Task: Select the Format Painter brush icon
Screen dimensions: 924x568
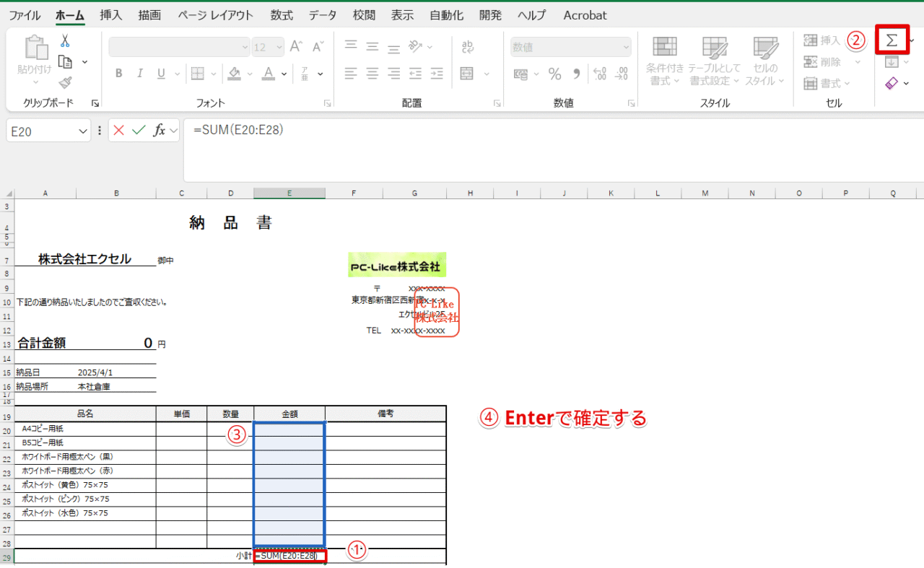Action: pyautogui.click(x=65, y=83)
